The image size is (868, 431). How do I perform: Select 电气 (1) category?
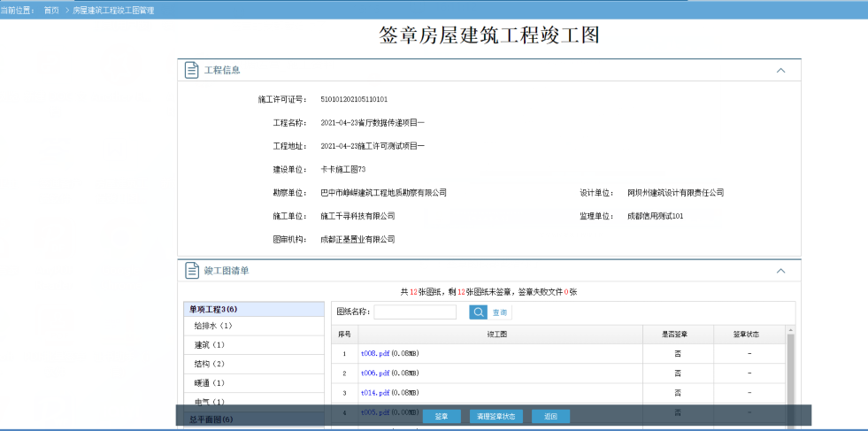point(254,402)
